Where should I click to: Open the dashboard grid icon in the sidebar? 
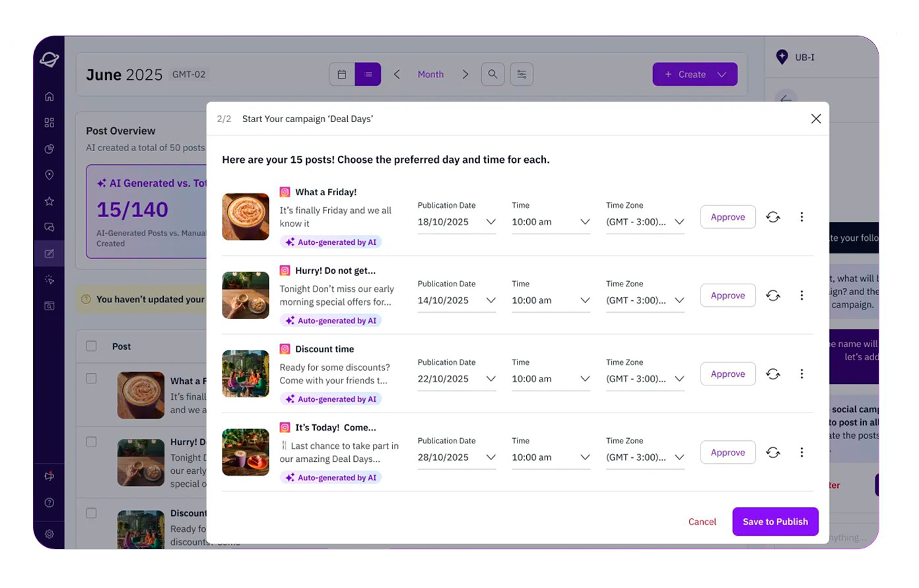coord(49,123)
